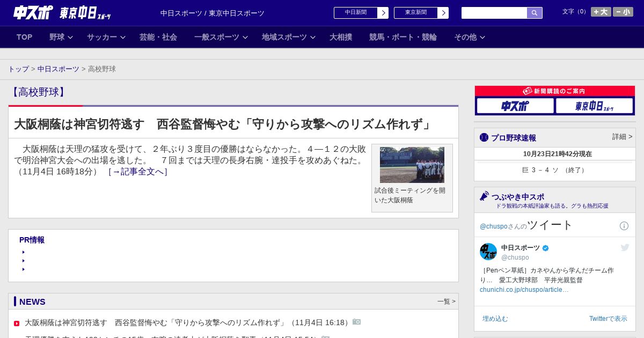
Task: Open the 中日新聞 link button
Action: pos(356,13)
